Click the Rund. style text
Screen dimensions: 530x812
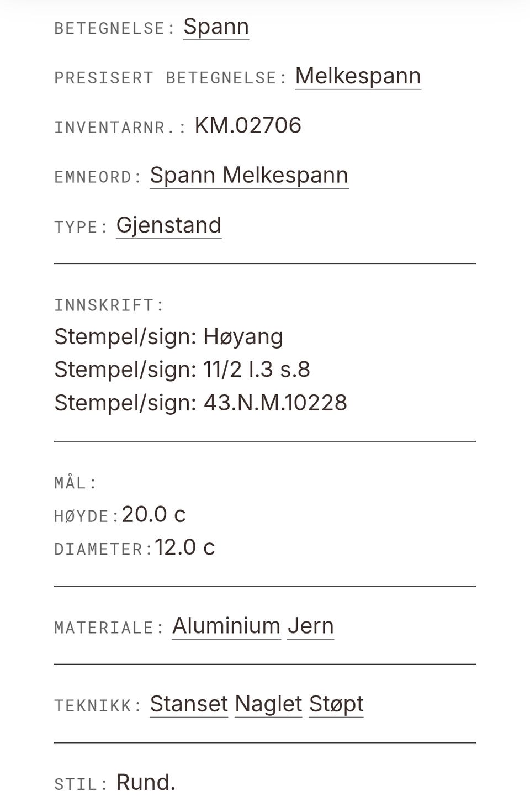click(x=146, y=782)
